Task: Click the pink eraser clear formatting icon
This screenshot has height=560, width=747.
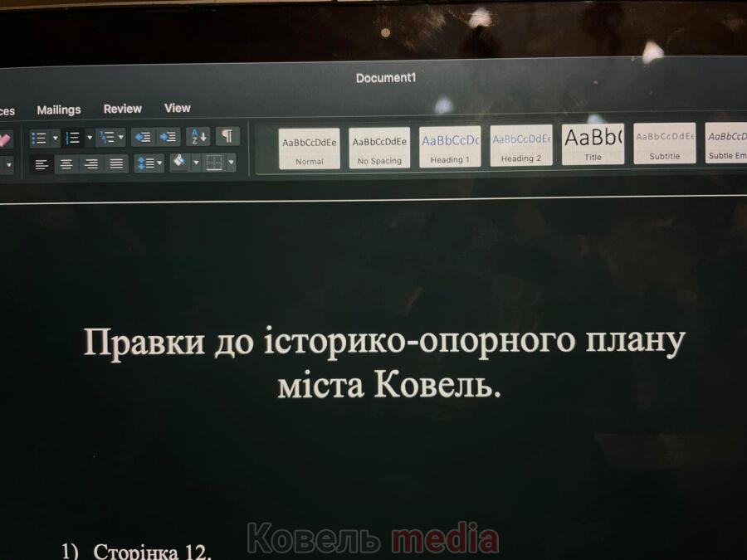Action: click(4, 139)
